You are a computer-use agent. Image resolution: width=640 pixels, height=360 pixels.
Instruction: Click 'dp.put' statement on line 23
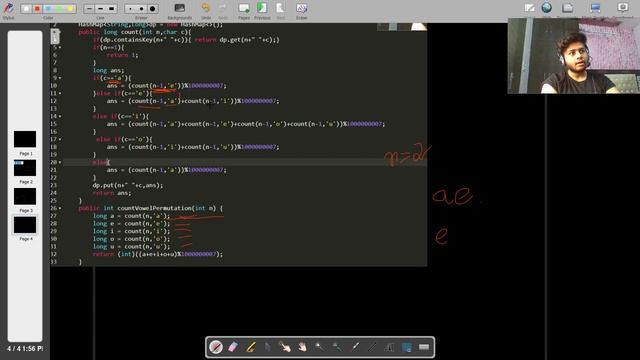point(128,185)
